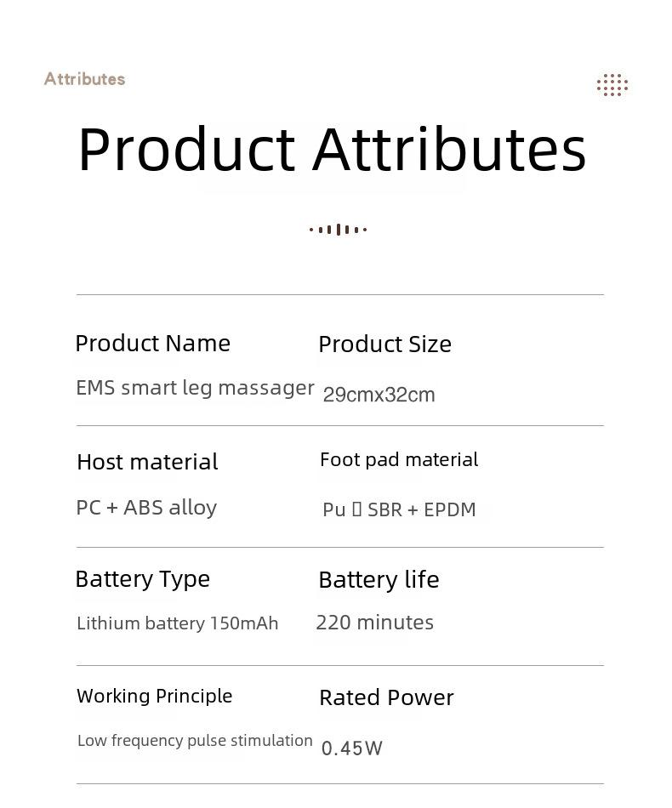The height and width of the screenshot is (808, 672).
Task: Select the "Battery Type" label
Action: [143, 579]
